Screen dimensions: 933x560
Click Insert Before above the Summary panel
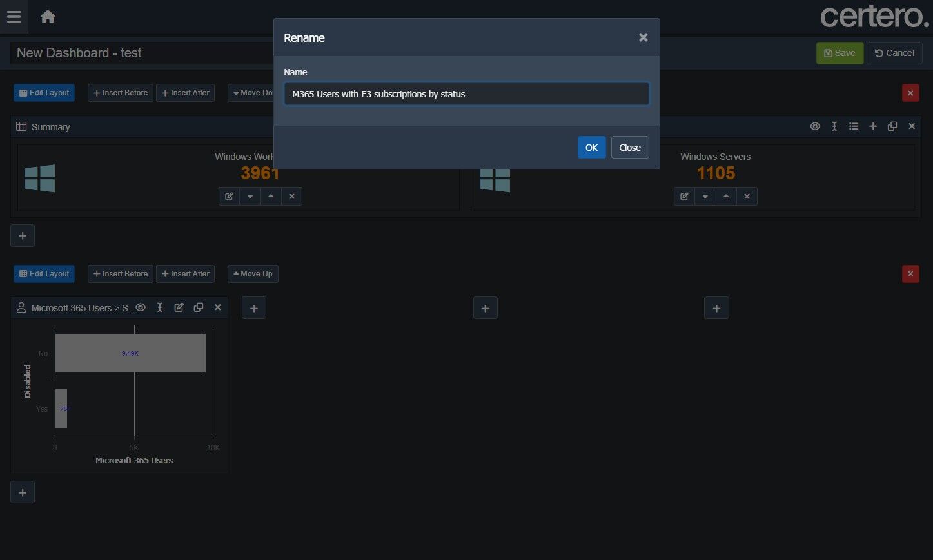click(121, 93)
